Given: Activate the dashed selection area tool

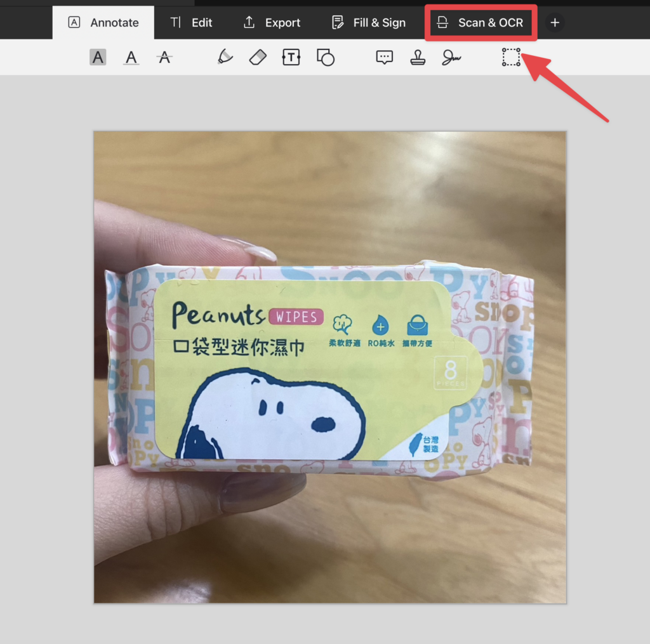Looking at the screenshot, I should point(511,57).
